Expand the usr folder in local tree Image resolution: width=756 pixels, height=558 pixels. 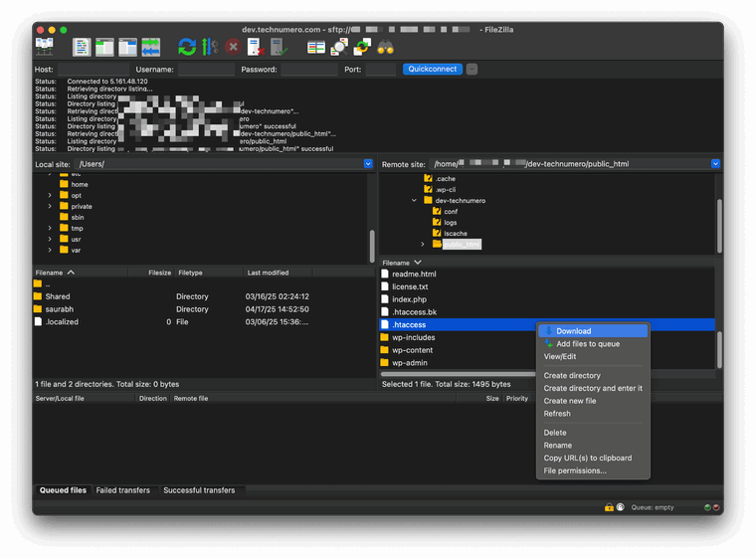(x=50, y=239)
